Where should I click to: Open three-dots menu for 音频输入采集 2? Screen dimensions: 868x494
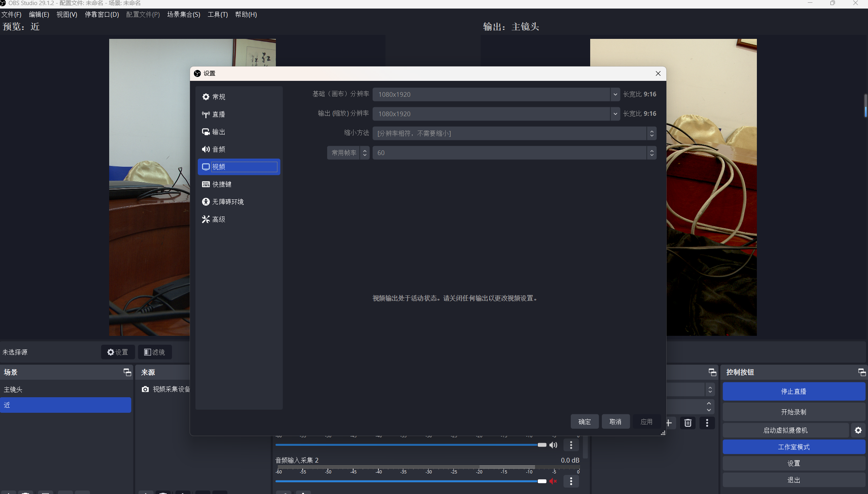[571, 481]
